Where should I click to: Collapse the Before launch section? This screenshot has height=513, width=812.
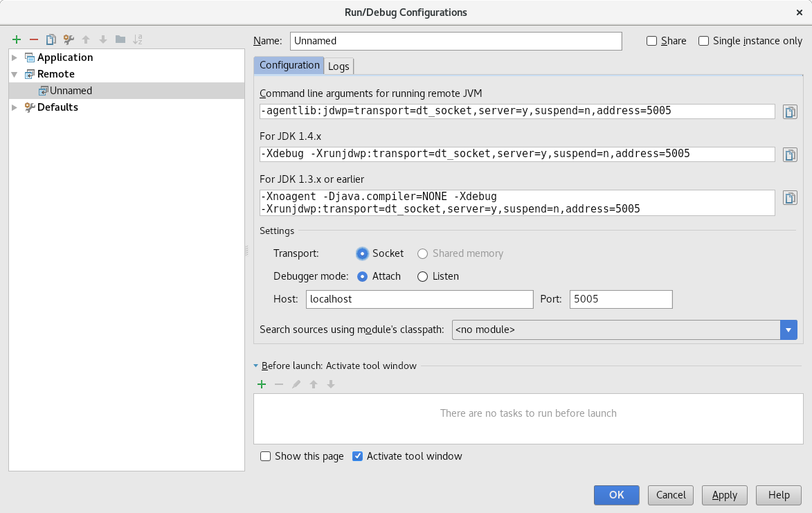pyautogui.click(x=257, y=366)
